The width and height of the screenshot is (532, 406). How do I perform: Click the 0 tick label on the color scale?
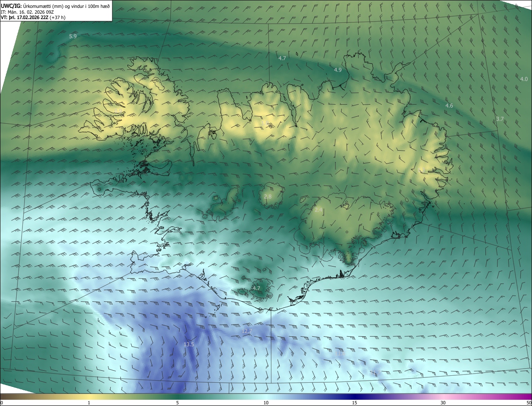(2, 403)
